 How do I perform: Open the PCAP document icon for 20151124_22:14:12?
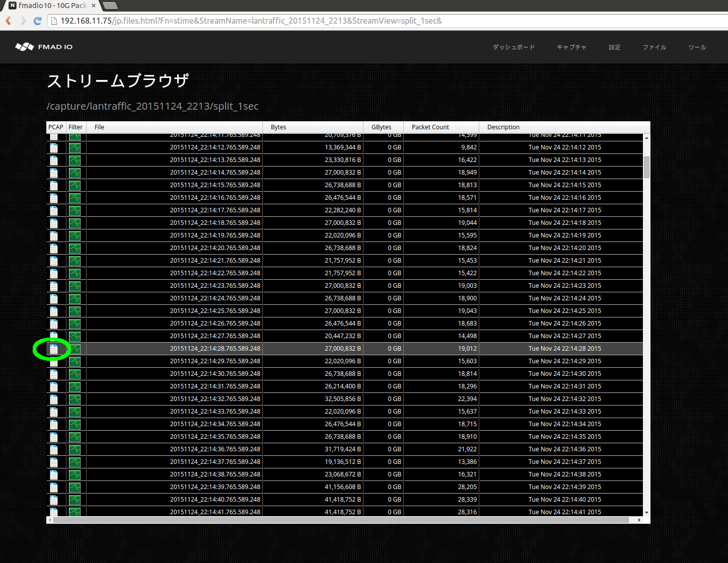53,147
